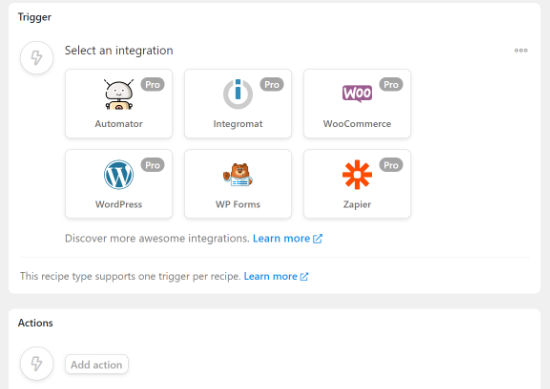Click the external link icon after integrations

pos(317,239)
